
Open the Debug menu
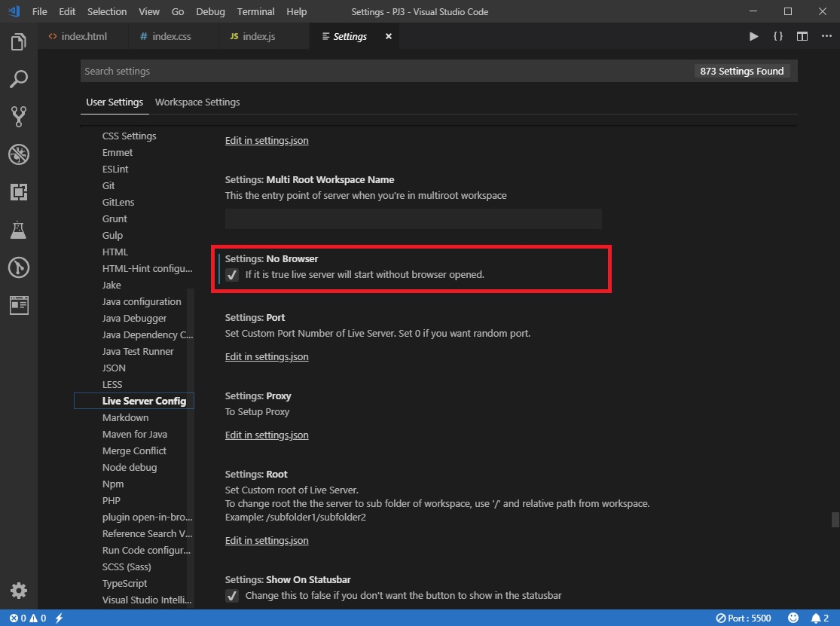click(x=210, y=12)
